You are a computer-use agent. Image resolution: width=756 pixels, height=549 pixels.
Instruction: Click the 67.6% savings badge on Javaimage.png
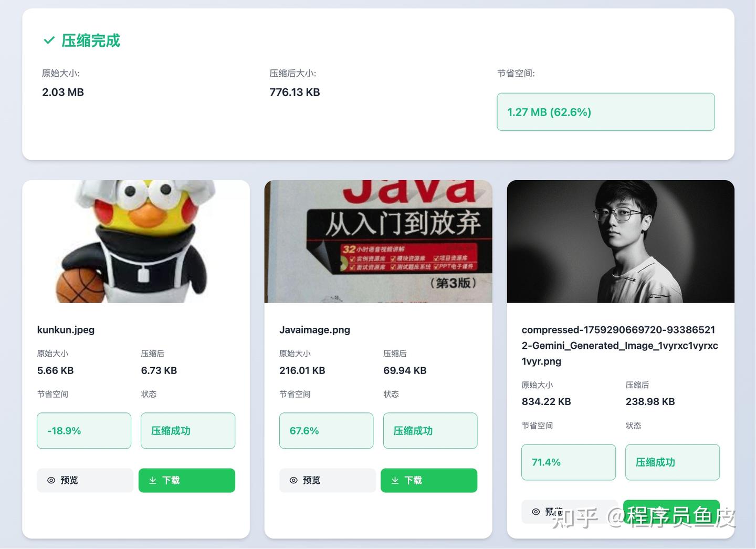click(326, 431)
